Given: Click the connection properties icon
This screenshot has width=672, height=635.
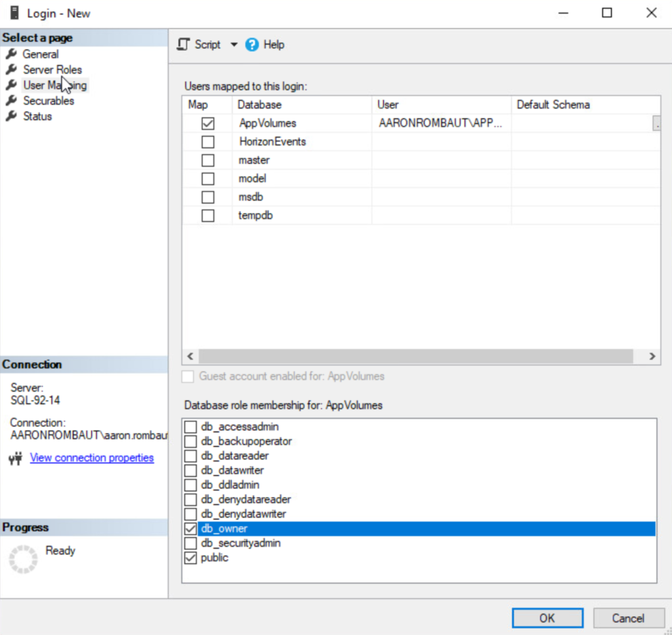Looking at the screenshot, I should point(16,458).
